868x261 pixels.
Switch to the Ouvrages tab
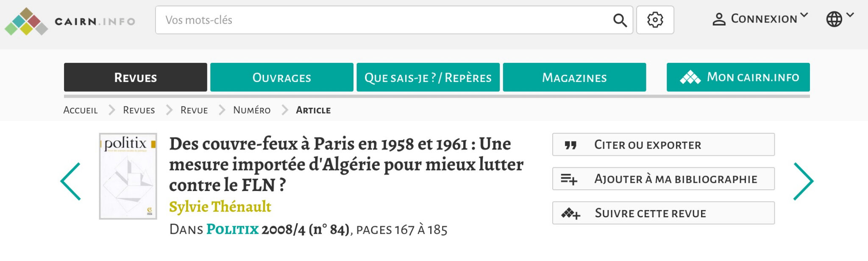[281, 77]
